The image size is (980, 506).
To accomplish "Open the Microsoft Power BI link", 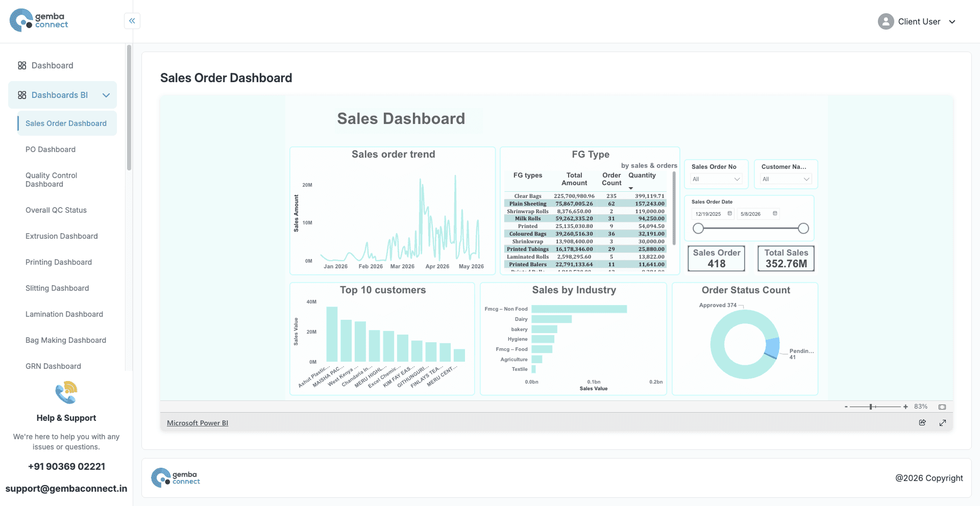I will pos(198,423).
